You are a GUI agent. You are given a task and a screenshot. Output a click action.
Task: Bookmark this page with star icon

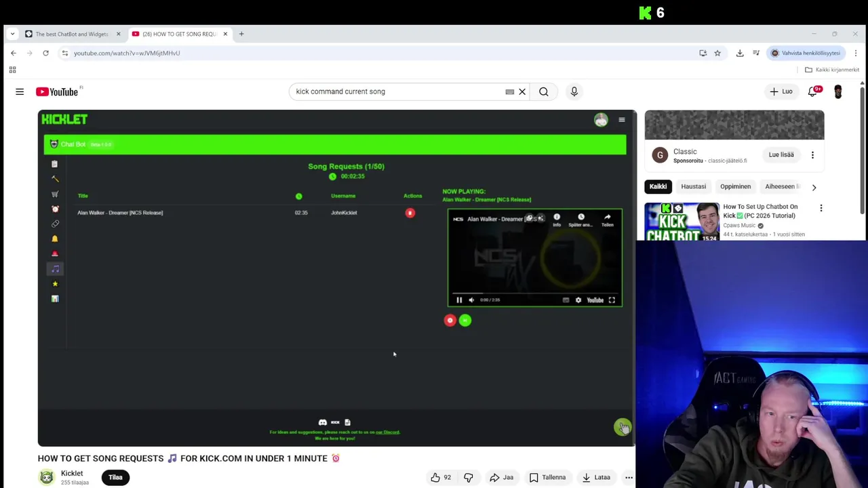click(717, 53)
